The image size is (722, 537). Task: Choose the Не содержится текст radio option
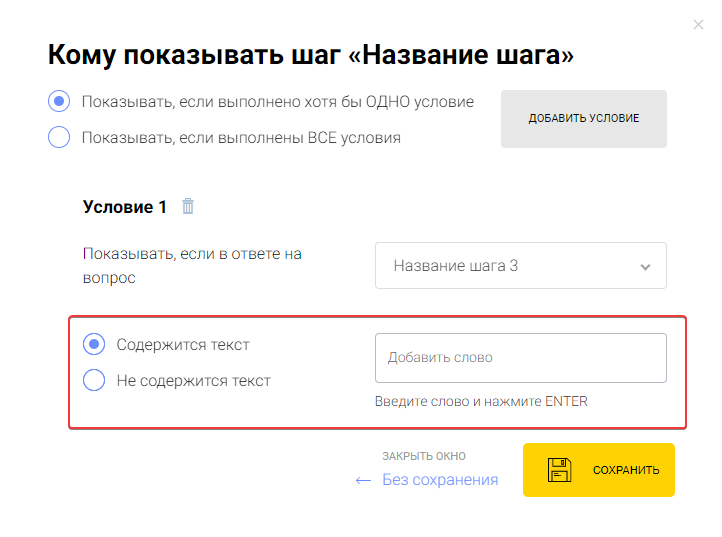pos(93,380)
